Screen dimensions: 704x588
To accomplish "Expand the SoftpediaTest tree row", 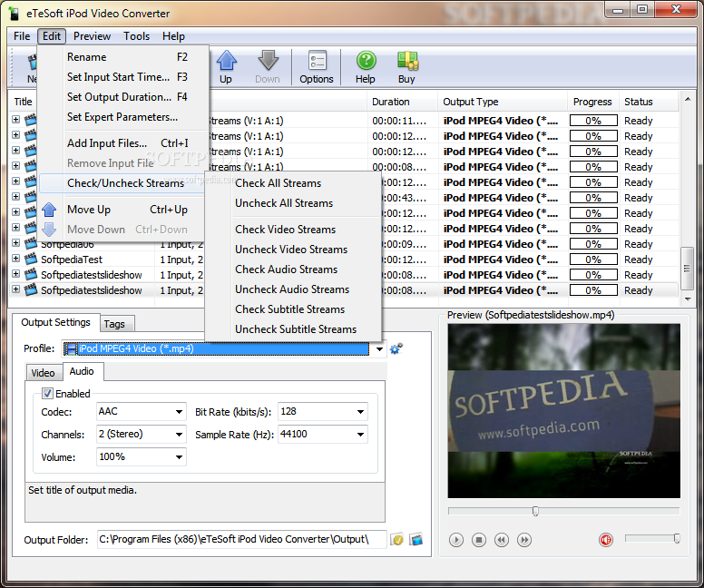I will point(15,259).
